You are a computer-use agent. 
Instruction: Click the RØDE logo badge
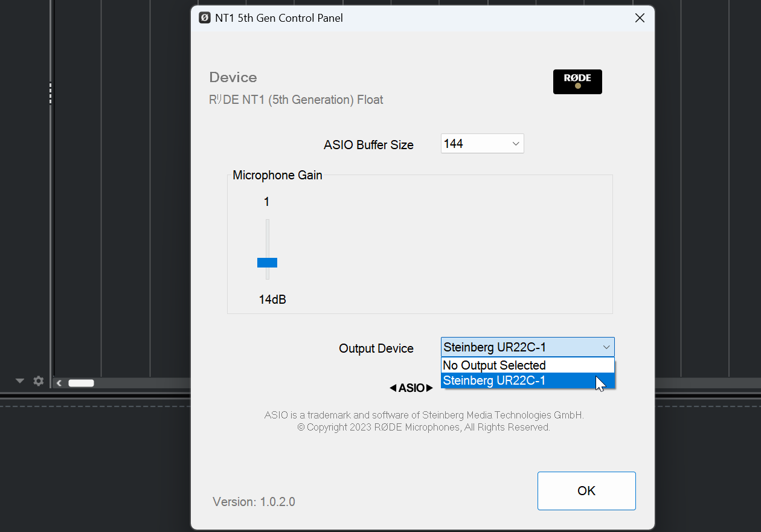point(577,82)
